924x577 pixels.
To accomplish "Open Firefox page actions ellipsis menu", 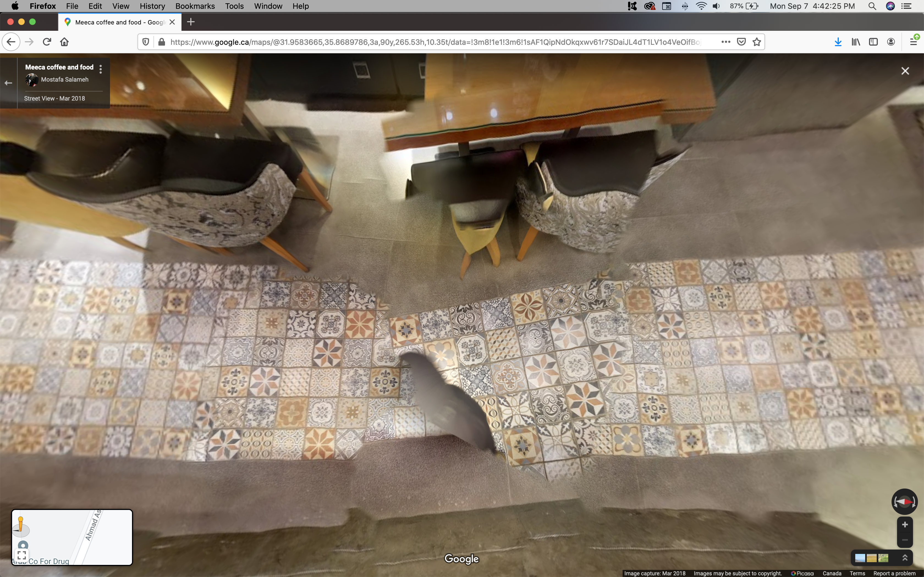I will pyautogui.click(x=725, y=42).
